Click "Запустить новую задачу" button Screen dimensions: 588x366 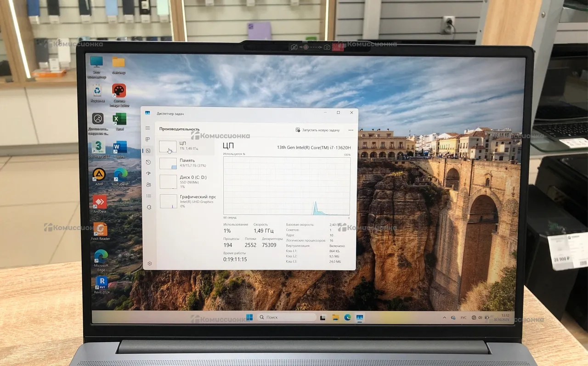coord(318,130)
